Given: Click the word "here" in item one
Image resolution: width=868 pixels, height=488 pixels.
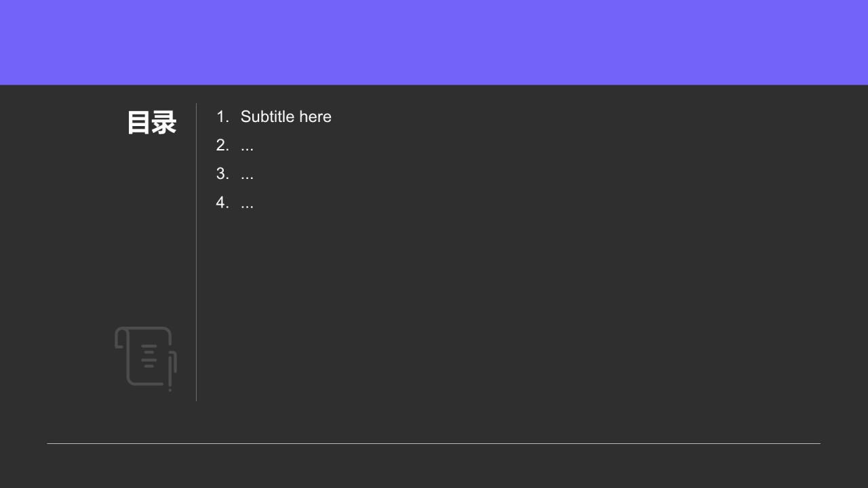Looking at the screenshot, I should coord(315,117).
